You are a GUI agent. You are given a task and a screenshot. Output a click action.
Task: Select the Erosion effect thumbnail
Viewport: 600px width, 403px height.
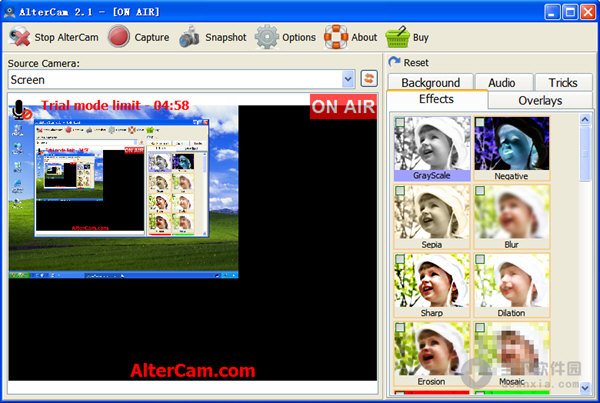tap(432, 354)
